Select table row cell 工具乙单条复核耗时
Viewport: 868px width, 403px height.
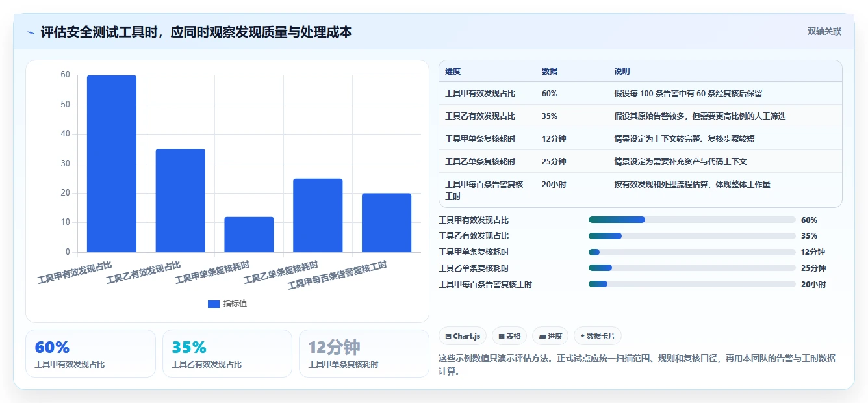coord(480,162)
